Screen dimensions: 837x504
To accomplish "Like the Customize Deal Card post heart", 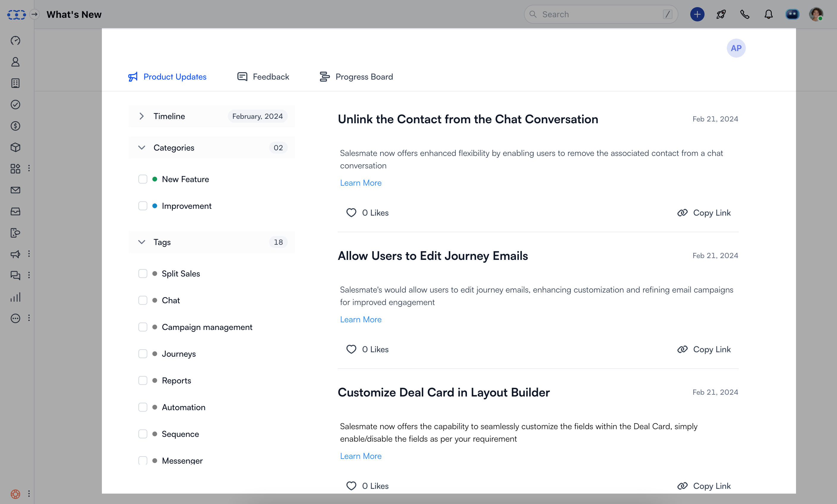I will click(351, 486).
